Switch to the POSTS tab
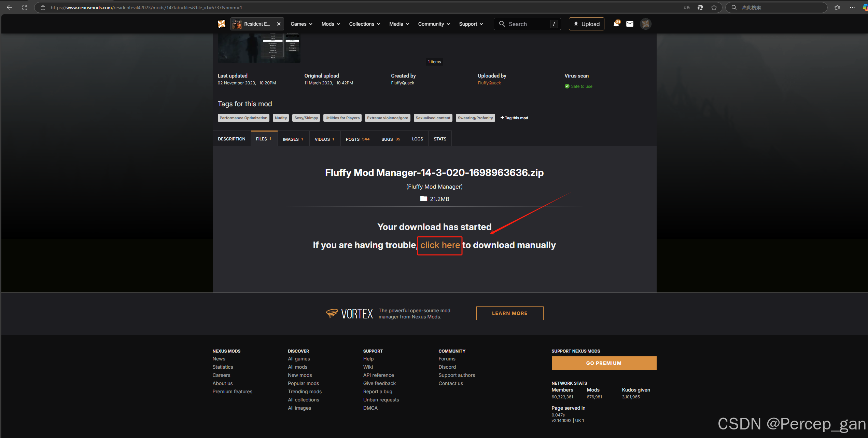868x438 pixels. pyautogui.click(x=358, y=139)
